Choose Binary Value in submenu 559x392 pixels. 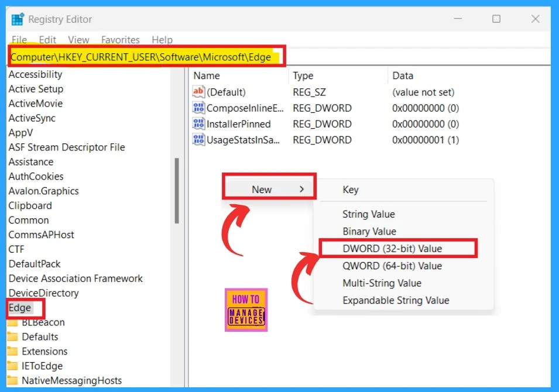point(369,231)
